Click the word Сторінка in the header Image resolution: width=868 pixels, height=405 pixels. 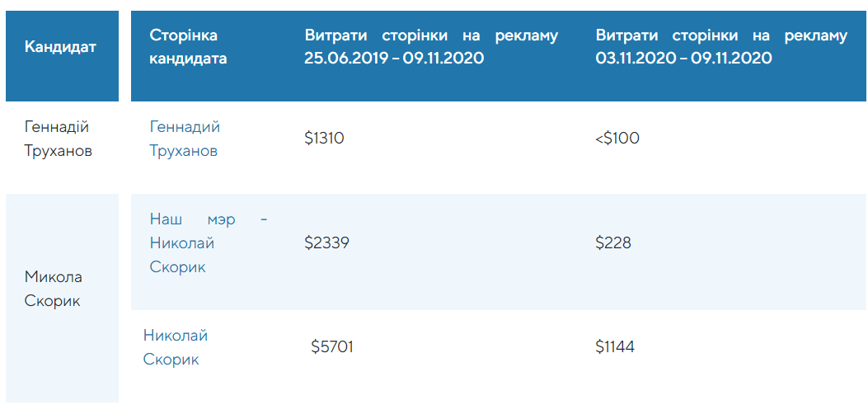(183, 35)
